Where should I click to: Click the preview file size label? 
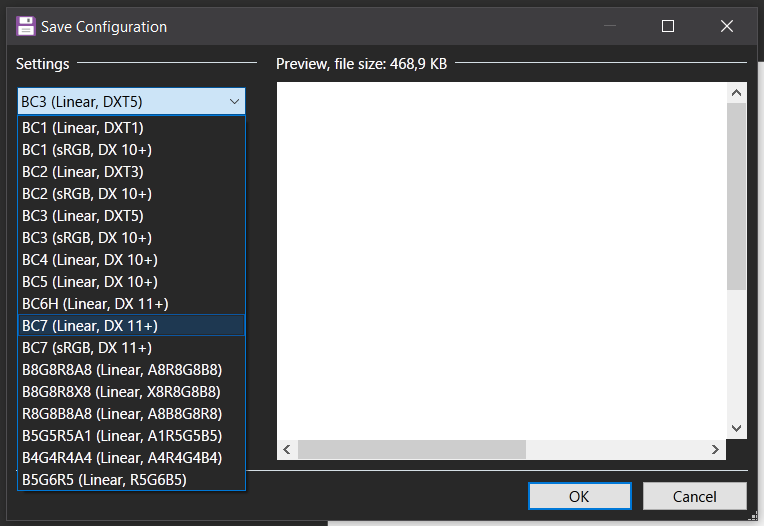click(362, 64)
